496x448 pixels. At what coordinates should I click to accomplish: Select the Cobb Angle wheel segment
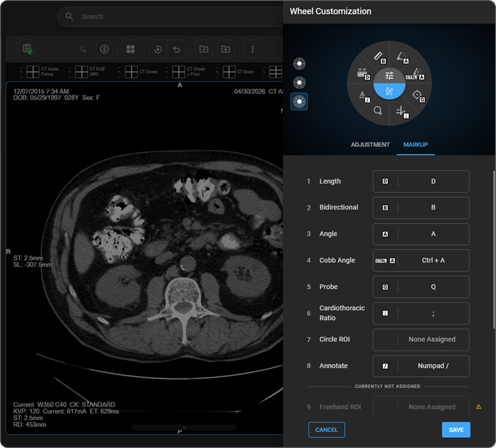(x=416, y=73)
